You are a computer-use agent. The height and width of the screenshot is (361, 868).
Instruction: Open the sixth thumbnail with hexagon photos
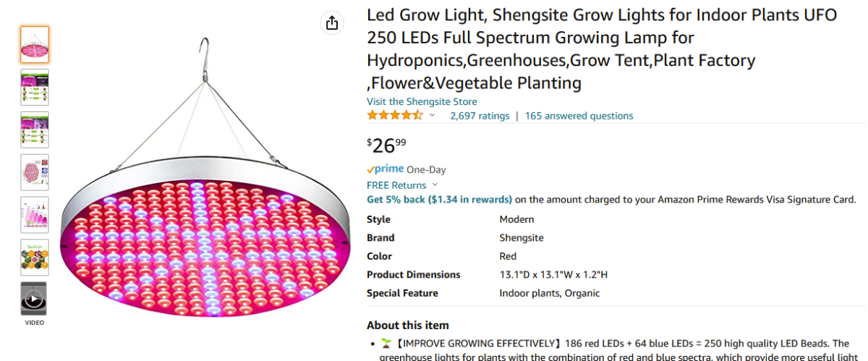[x=34, y=258]
